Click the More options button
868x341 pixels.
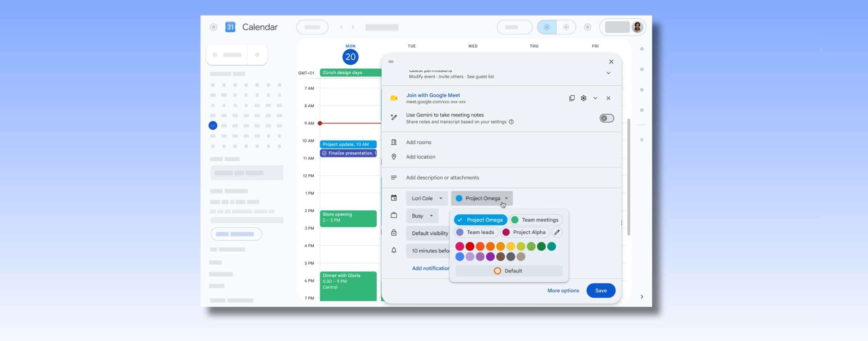(x=563, y=291)
